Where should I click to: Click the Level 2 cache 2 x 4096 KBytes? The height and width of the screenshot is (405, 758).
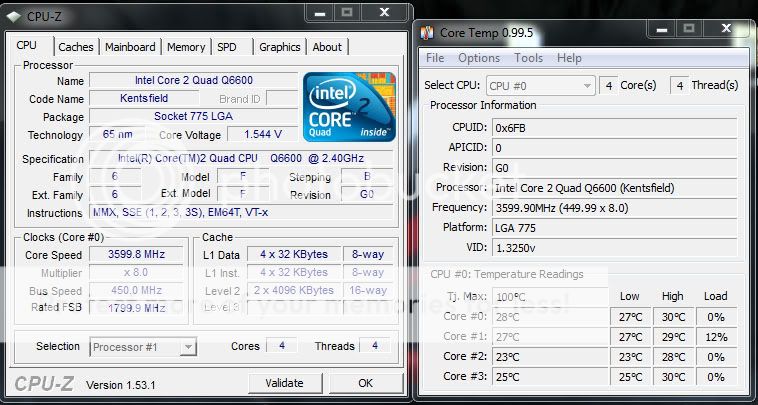[293, 290]
